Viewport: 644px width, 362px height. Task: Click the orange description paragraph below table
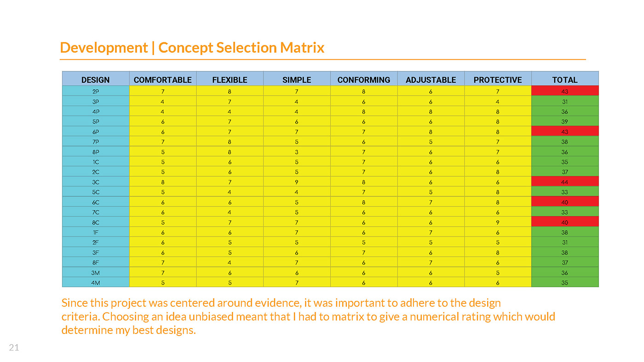(308, 317)
